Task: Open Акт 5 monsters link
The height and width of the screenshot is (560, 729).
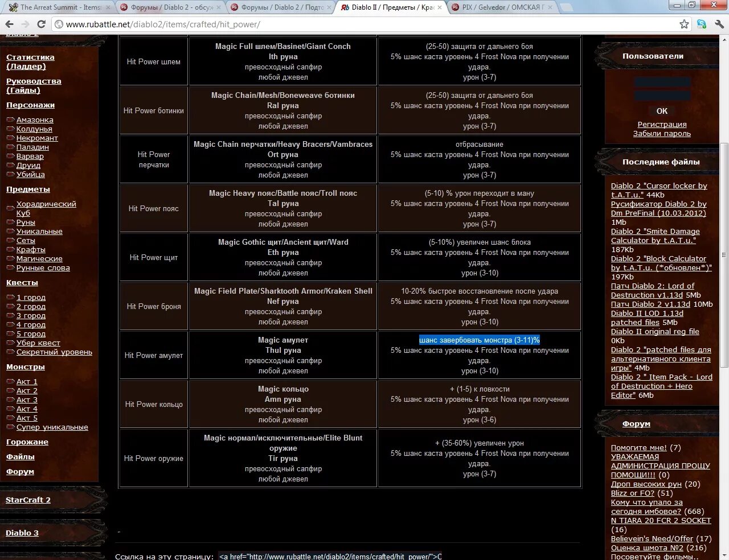Action: tap(27, 418)
